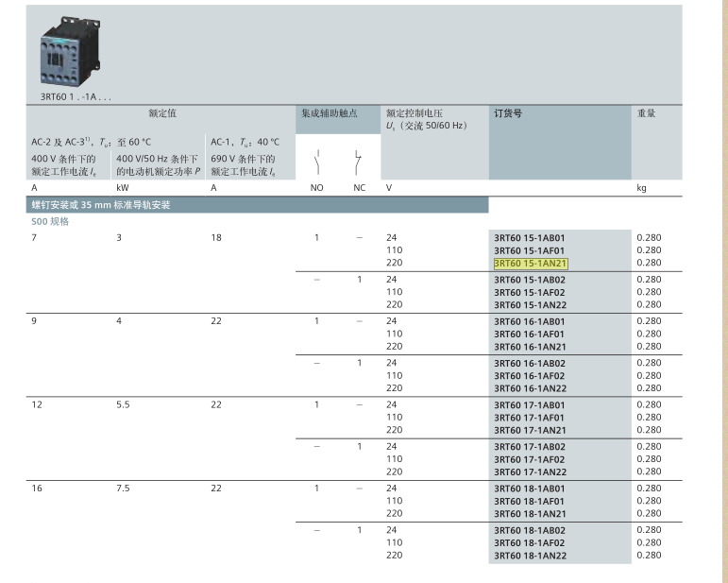Click order number 3RT60 15-1AB01

click(x=530, y=237)
